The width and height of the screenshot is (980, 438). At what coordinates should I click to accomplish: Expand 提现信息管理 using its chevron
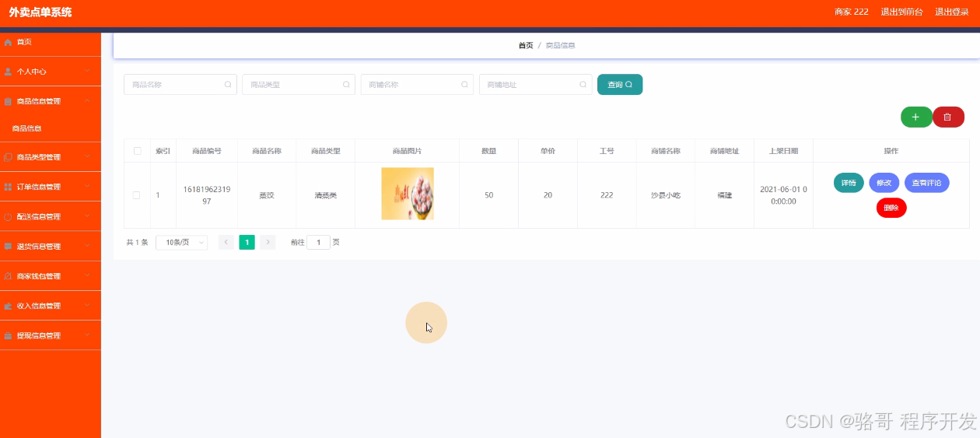[87, 336]
